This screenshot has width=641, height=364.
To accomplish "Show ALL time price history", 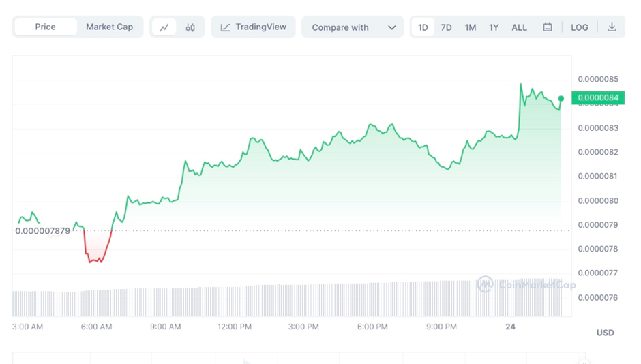I will pyautogui.click(x=520, y=27).
